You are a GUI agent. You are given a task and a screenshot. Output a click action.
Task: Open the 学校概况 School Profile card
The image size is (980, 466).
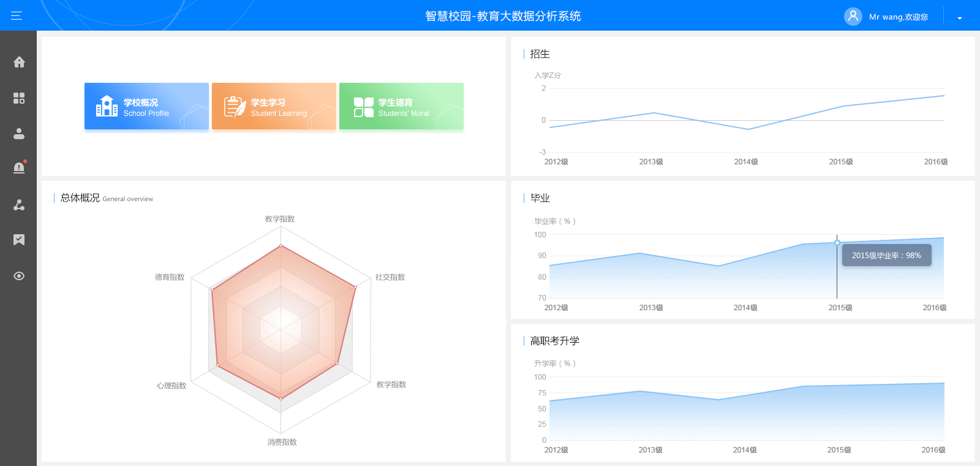(x=146, y=106)
